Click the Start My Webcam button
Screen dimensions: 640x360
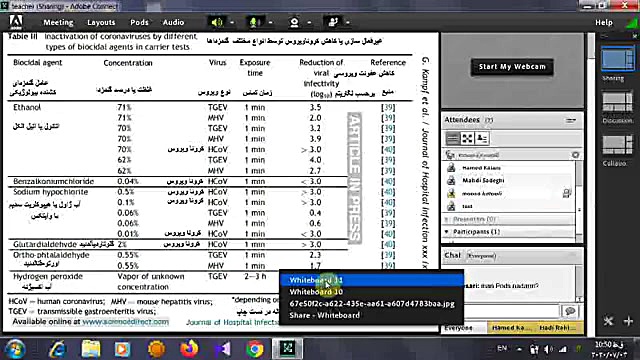pos(512,67)
